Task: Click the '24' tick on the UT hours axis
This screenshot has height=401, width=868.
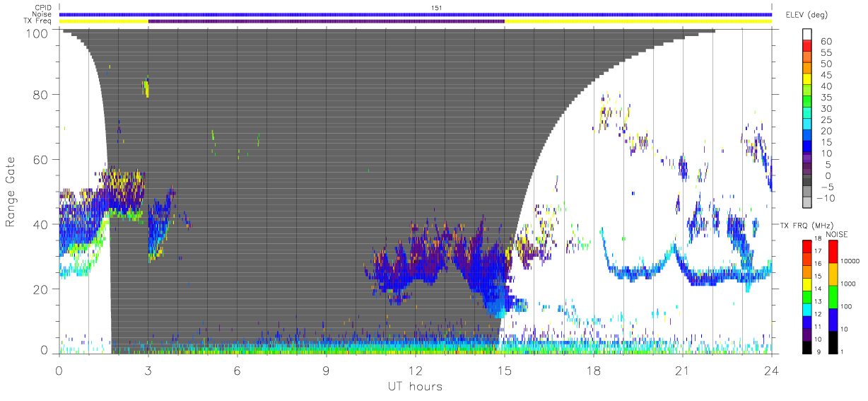Action: point(771,370)
